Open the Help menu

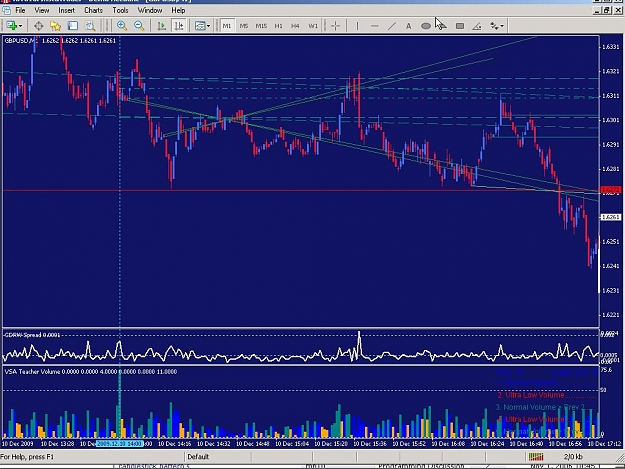click(x=178, y=10)
